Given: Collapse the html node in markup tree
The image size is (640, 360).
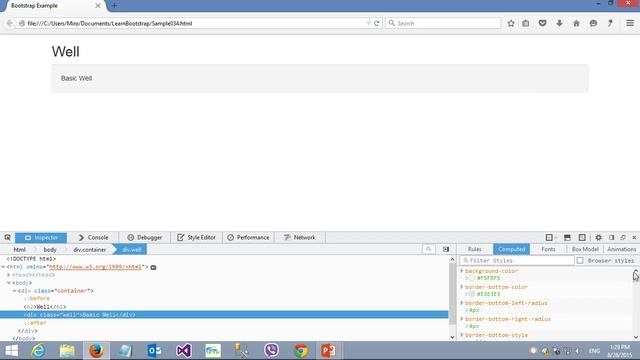Looking at the screenshot, I should coord(3,267).
